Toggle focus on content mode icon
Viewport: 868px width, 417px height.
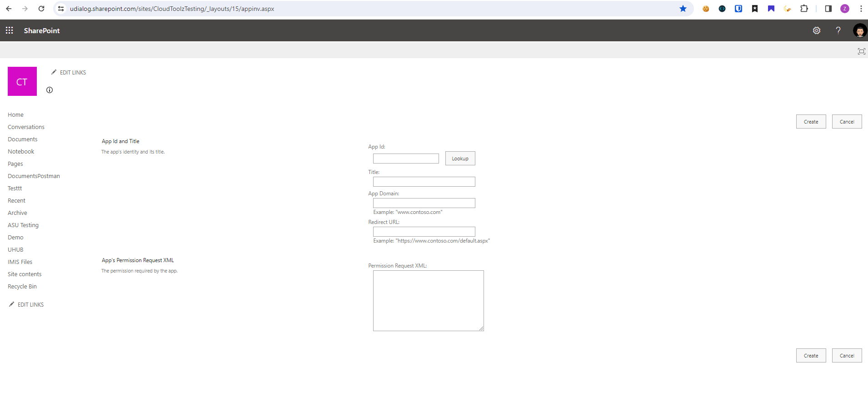point(861,51)
